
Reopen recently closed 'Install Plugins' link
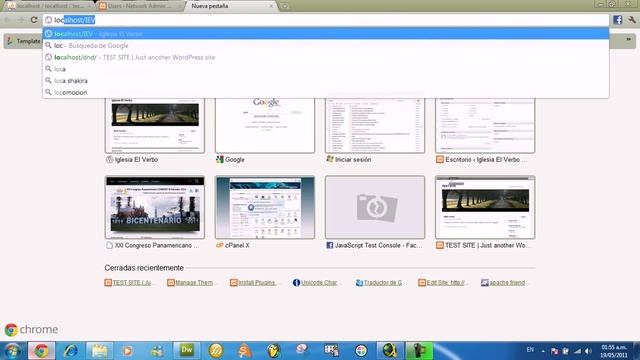tap(254, 282)
